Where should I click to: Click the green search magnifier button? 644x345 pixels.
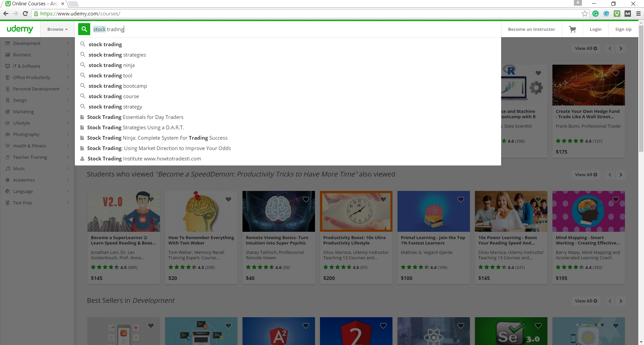(x=84, y=29)
